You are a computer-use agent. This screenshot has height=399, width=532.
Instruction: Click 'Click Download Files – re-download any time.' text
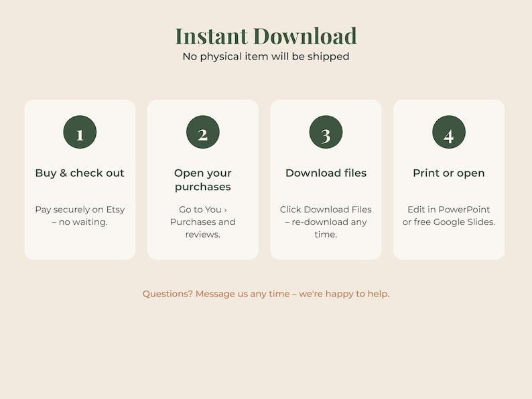tap(326, 222)
